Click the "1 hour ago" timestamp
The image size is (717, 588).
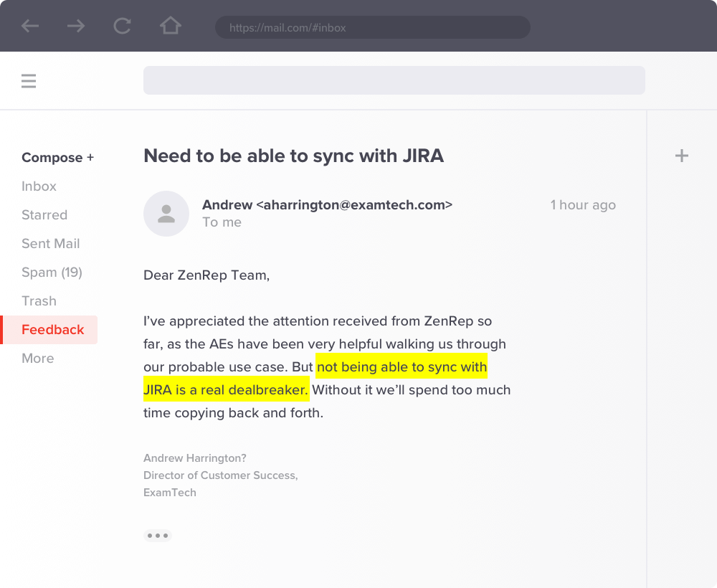tap(583, 205)
